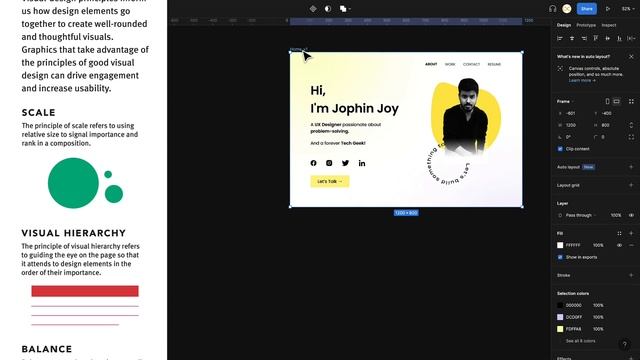Toggle the Show in exports checkbox
640x360 pixels.
pyautogui.click(x=560, y=257)
